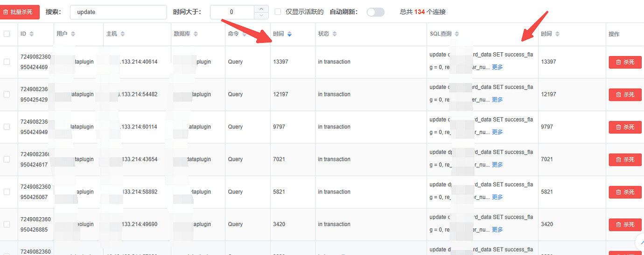Sort by the rightmost 时间 column sort icon
This screenshot has height=255, width=644.
pyautogui.click(x=557, y=34)
